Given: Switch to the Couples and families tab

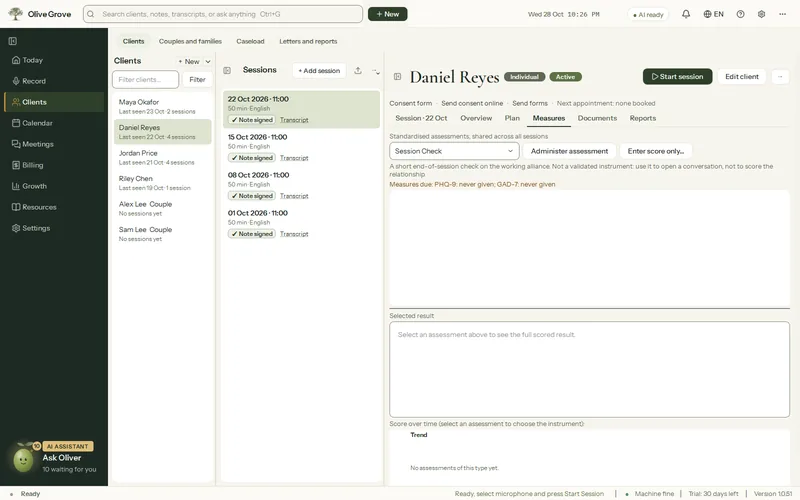Looking at the screenshot, I should [x=190, y=41].
